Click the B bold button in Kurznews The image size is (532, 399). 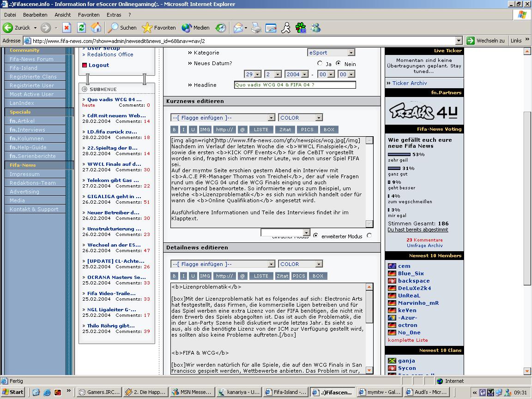[x=174, y=130]
